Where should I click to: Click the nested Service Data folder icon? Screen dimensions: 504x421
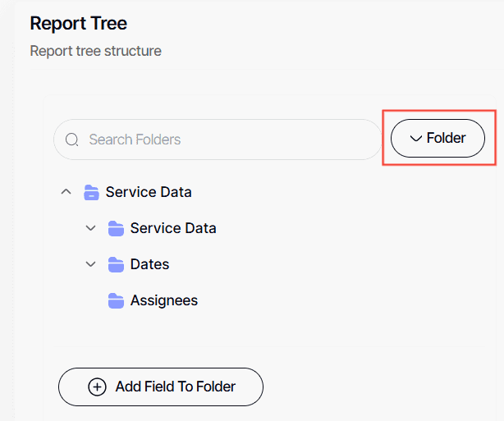[x=116, y=228]
